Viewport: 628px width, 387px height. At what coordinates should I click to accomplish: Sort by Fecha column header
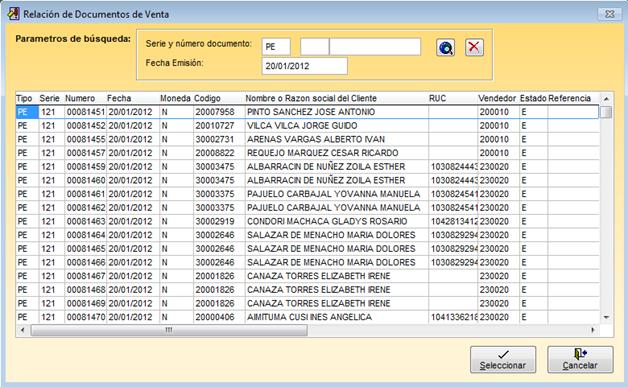click(119, 98)
